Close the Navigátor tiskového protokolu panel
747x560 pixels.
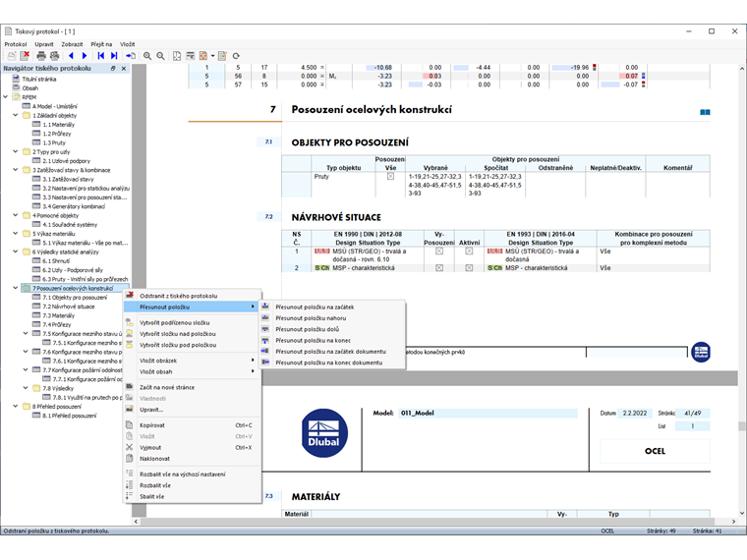(124, 69)
